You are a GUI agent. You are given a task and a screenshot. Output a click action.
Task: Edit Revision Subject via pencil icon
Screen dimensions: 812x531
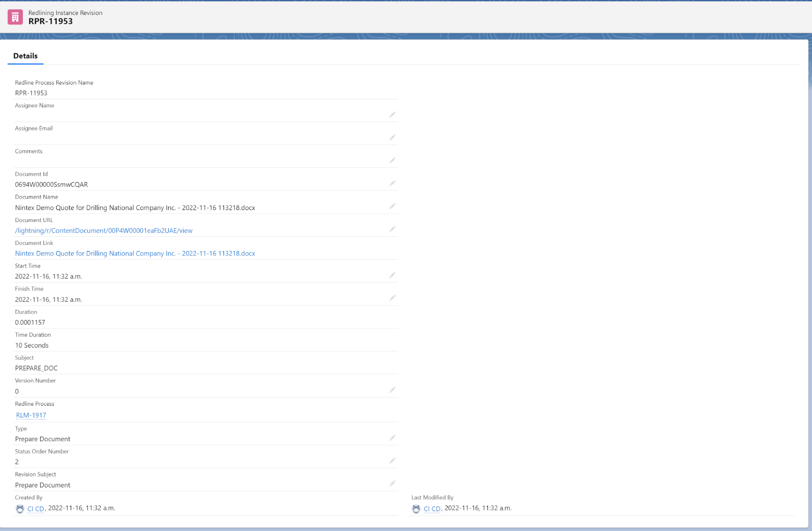pyautogui.click(x=392, y=483)
